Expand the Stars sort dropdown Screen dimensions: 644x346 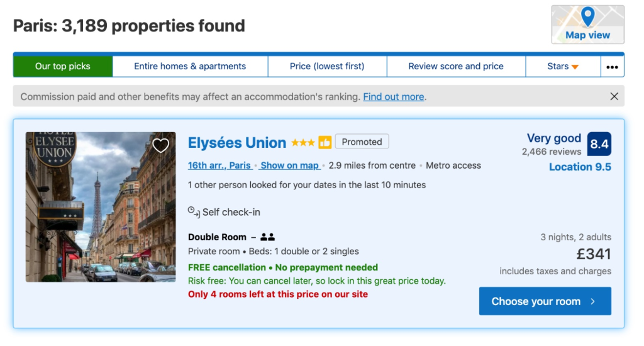click(x=562, y=66)
